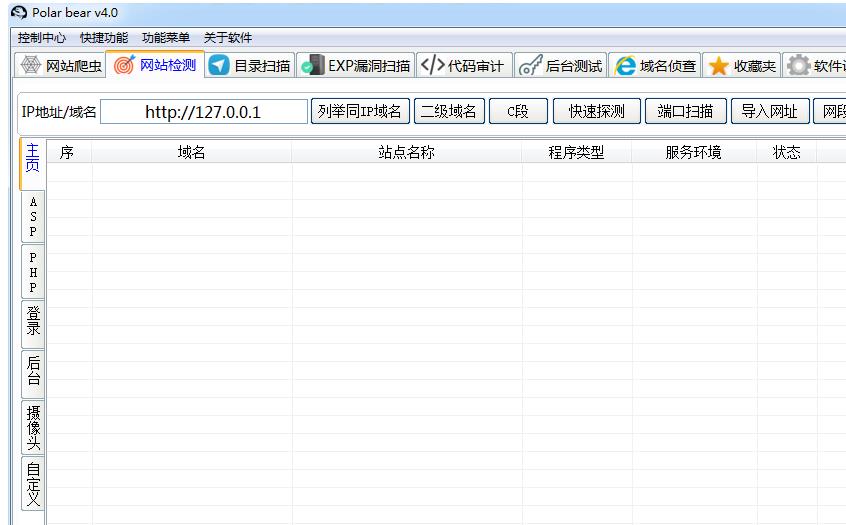Open the 关于软件 menu

point(228,38)
